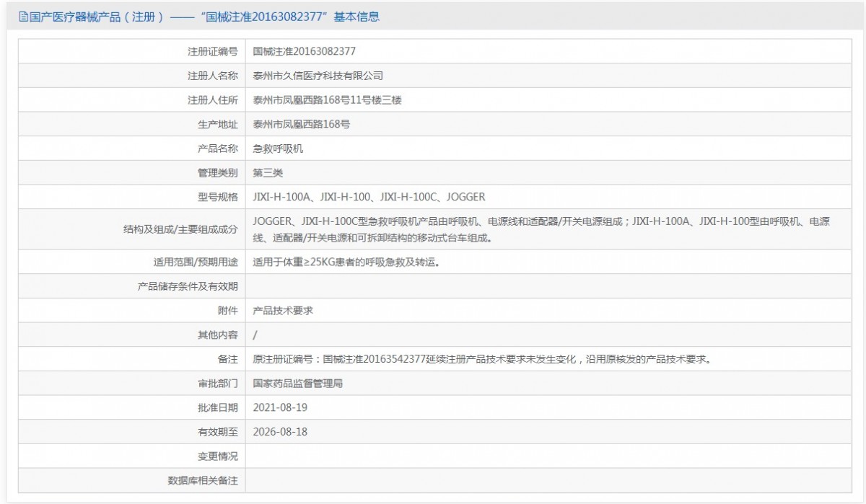Click the 结构及组成/主要组成成分 row label
The image size is (866, 504).
click(180, 229)
